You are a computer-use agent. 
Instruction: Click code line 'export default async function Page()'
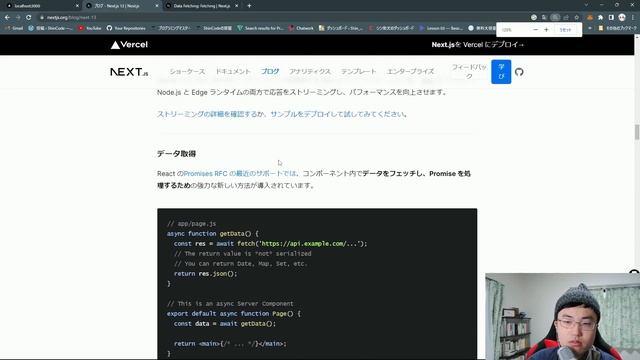(233, 313)
